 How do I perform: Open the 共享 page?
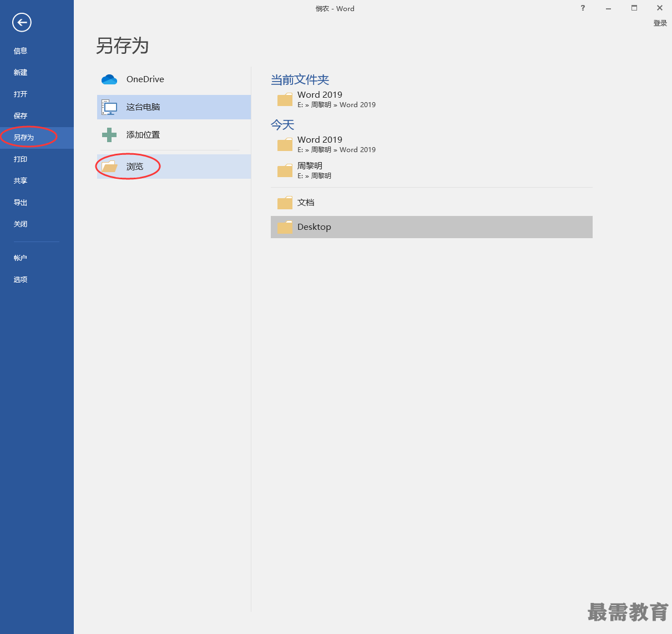[37, 180]
